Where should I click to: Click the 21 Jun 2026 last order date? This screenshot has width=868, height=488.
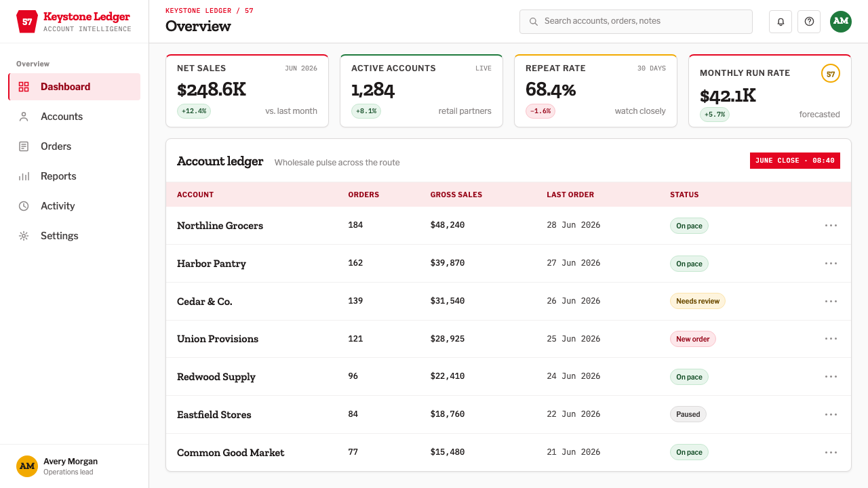coord(574,452)
